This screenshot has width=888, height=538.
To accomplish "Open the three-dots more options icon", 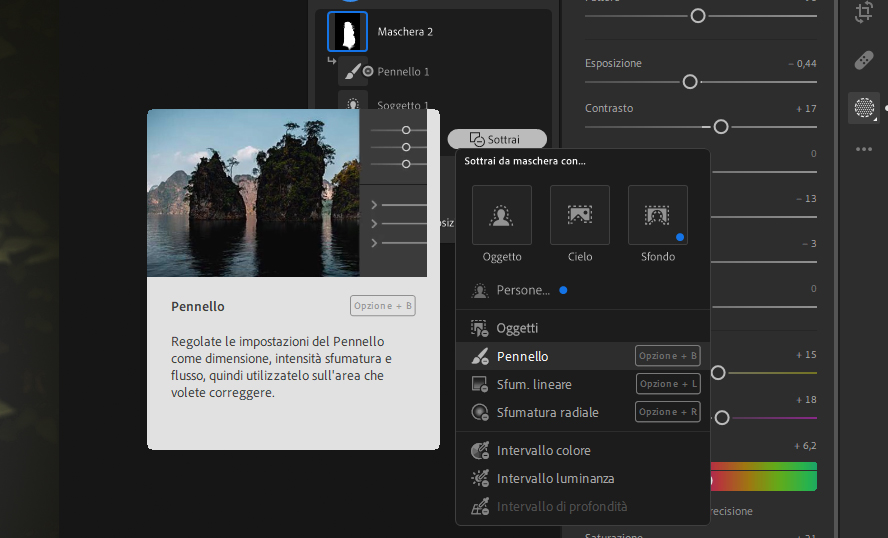I will click(864, 149).
